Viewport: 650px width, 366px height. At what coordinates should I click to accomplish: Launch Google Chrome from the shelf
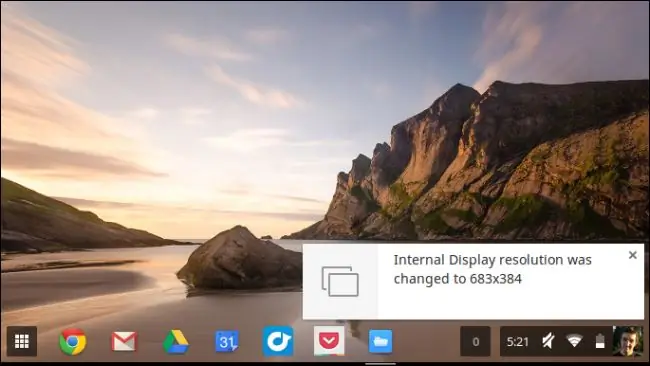(x=73, y=342)
